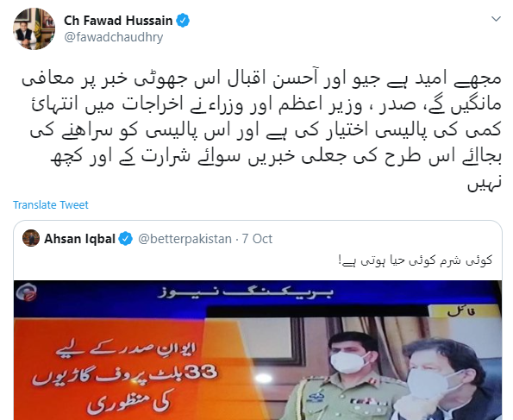Click the yellow file tag label in image
This screenshot has height=420, width=513.
coord(466,311)
